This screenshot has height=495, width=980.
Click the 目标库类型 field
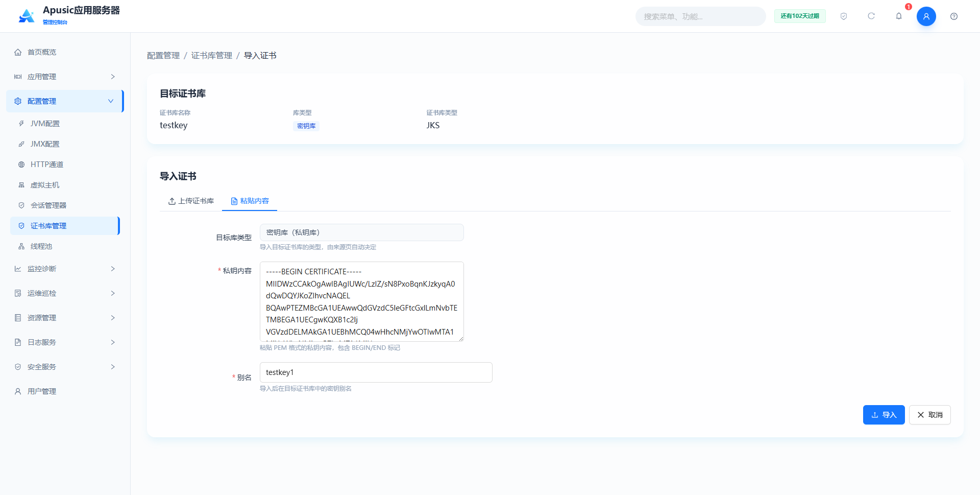(x=361, y=232)
